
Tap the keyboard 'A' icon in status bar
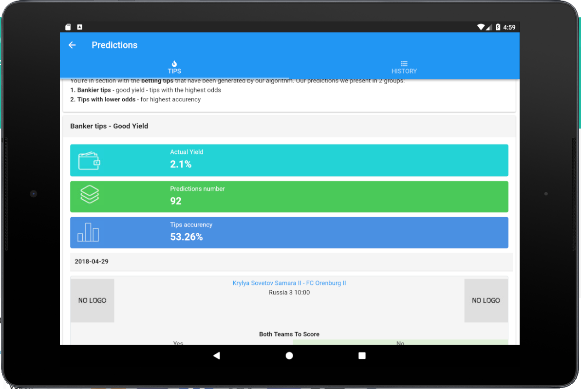[80, 27]
